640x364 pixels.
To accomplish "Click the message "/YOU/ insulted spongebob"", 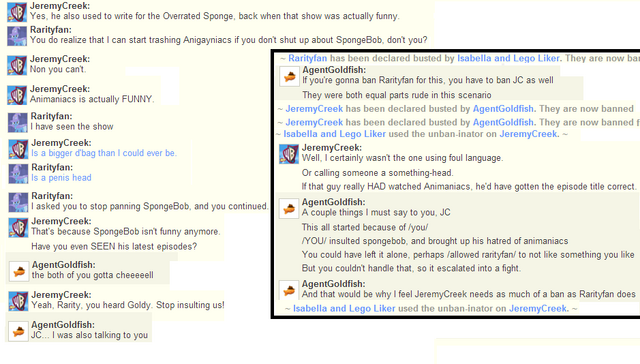I will click(435, 241).
